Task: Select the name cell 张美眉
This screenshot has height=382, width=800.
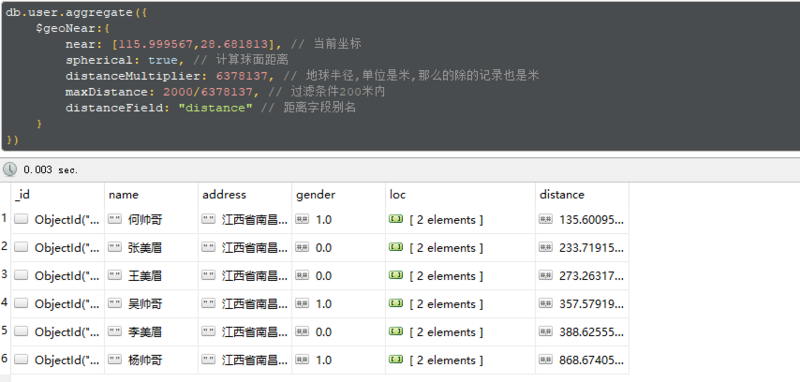Action: 152,248
